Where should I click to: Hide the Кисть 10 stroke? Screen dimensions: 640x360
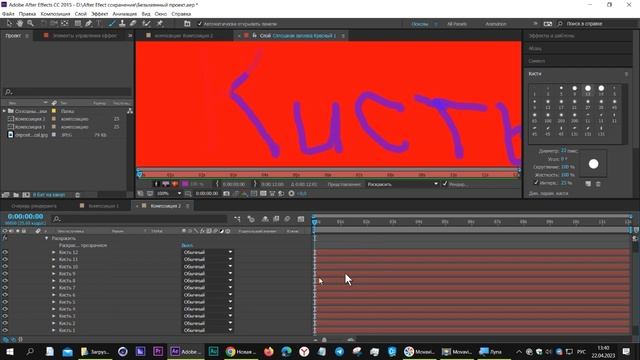(5, 267)
